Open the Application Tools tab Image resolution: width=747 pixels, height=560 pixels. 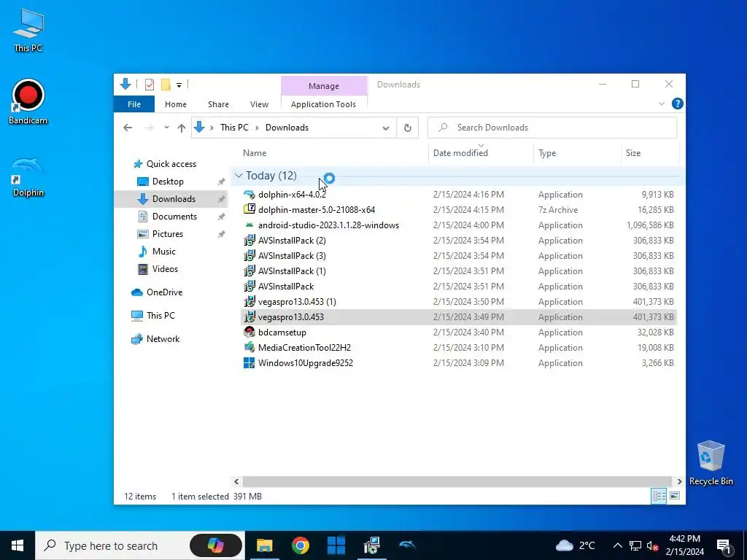(323, 104)
